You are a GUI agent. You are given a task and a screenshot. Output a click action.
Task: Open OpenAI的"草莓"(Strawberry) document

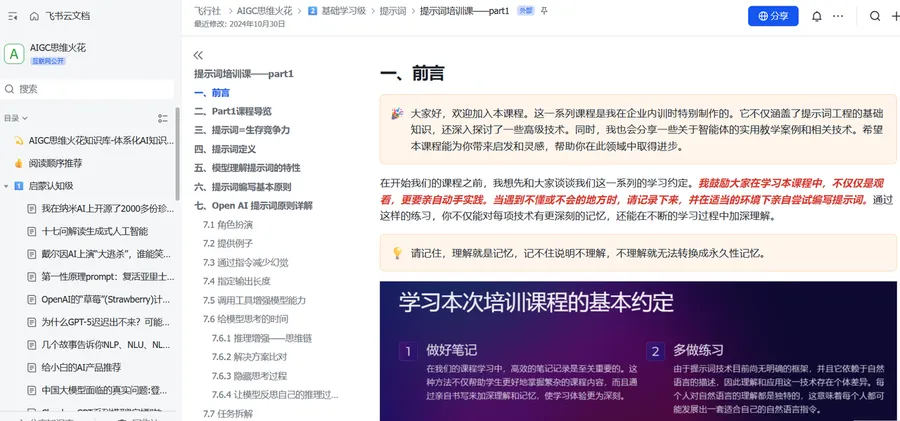point(106,299)
